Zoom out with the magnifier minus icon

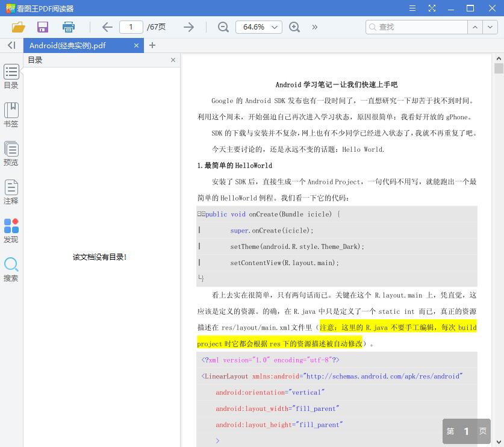tap(223, 27)
